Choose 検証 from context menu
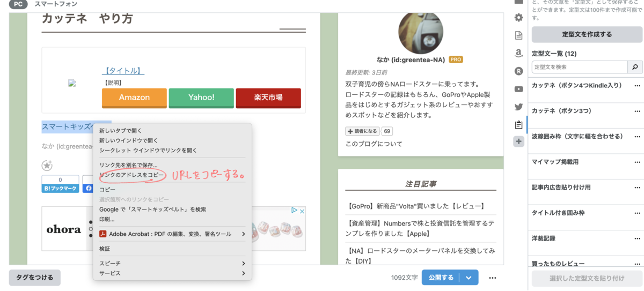644x291 pixels. coord(105,249)
